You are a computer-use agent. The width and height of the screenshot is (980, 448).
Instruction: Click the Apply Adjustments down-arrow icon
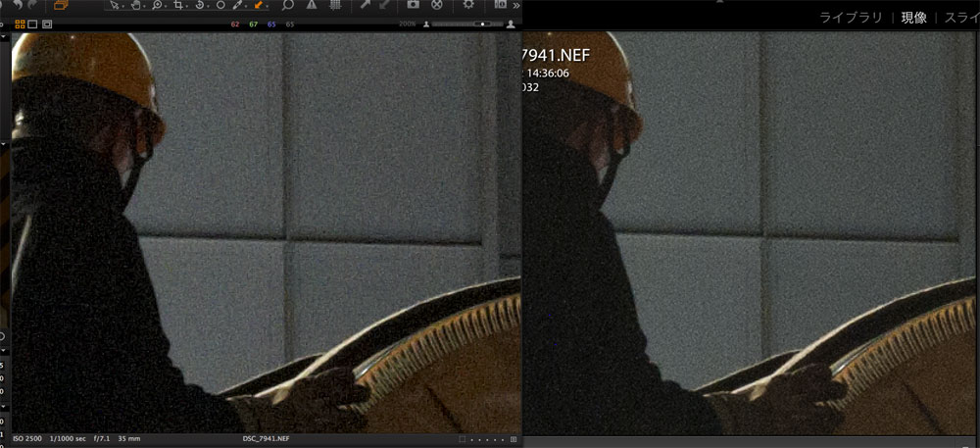(x=385, y=5)
